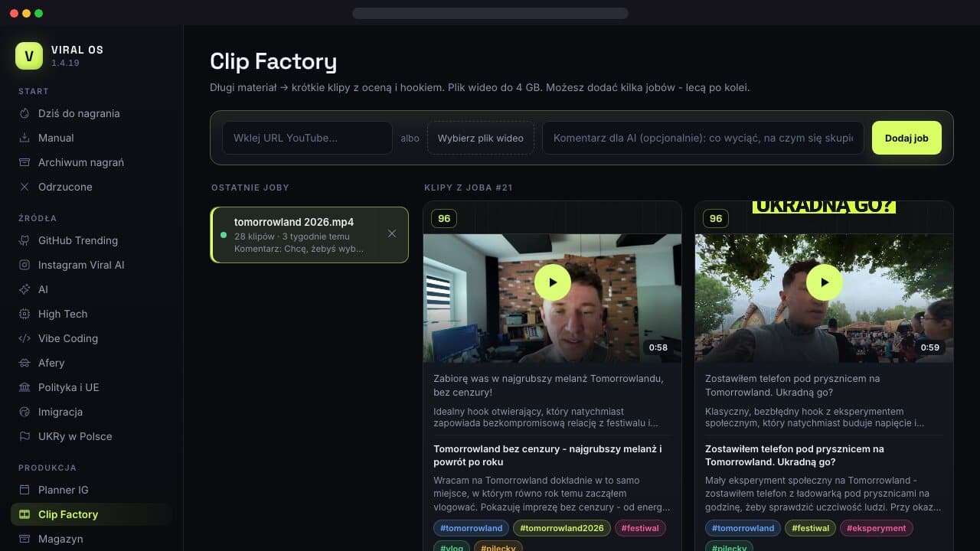The height and width of the screenshot is (551, 980).
Task: Click the Komentarz dla AI input
Action: tap(703, 138)
